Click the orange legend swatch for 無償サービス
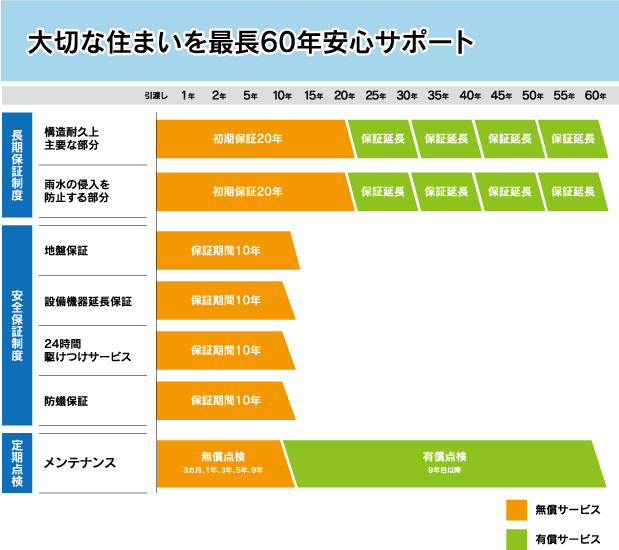The height and width of the screenshot is (550, 619). (x=516, y=510)
